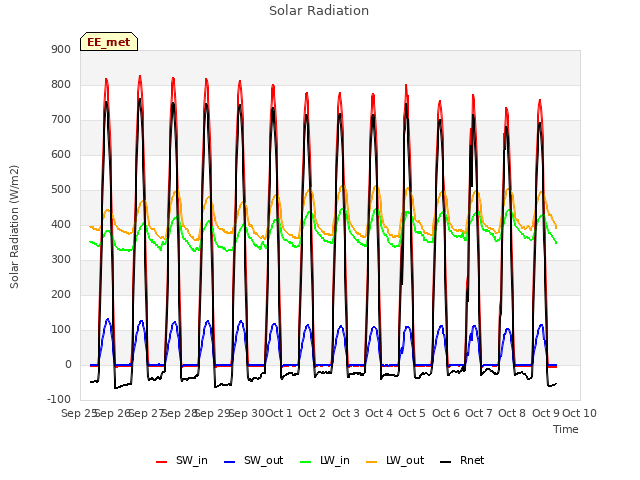The width and height of the screenshot is (640, 480).
Task: Click the blue SW_out legend swatch
Action: click(230, 462)
